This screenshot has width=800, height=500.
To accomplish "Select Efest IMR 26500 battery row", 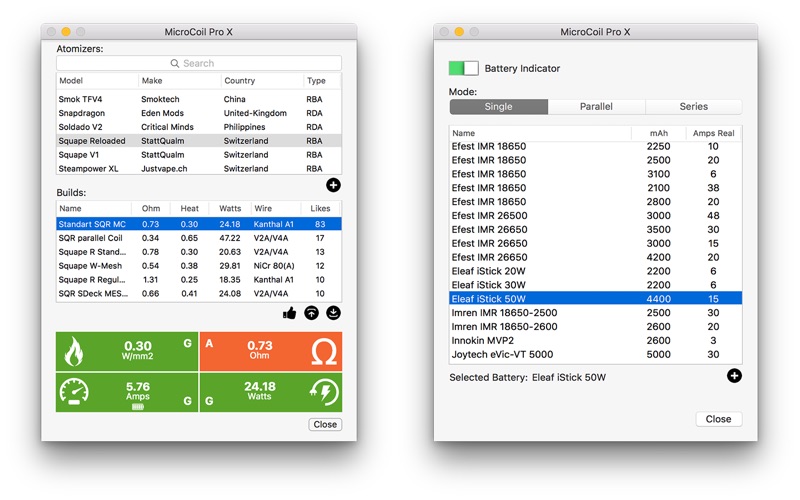I will [x=595, y=215].
